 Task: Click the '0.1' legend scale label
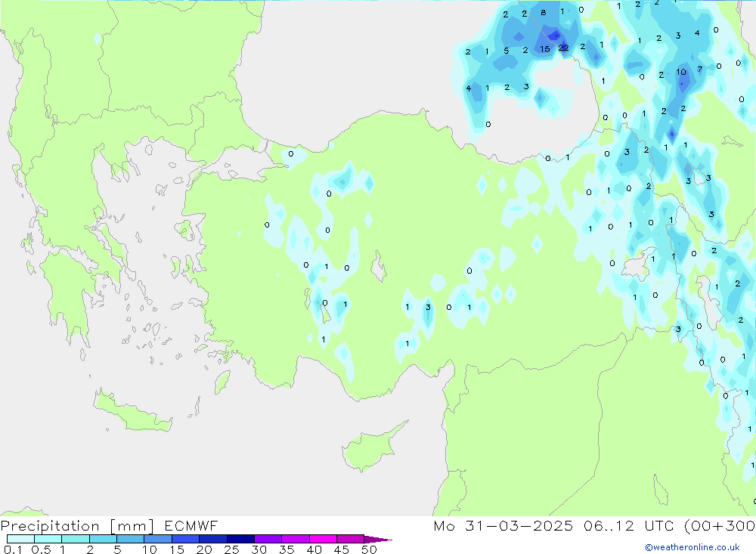point(13,549)
